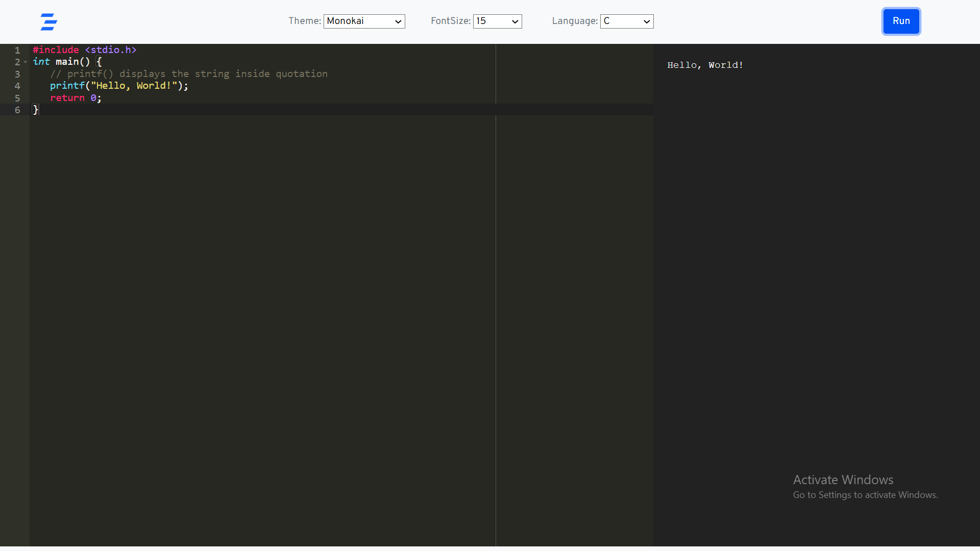Click line number 4 in the gutter
Viewport: 980px width, 551px height.
coord(17,86)
